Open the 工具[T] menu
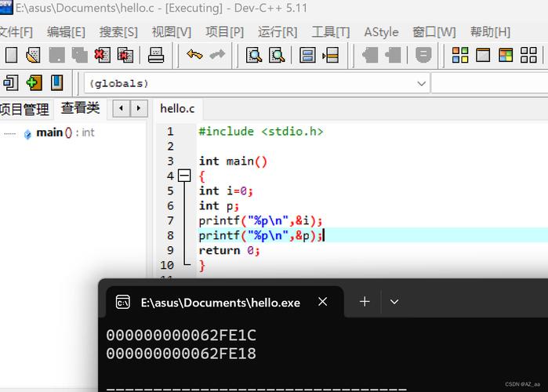Screen dimensions: 548x392 (x=331, y=32)
